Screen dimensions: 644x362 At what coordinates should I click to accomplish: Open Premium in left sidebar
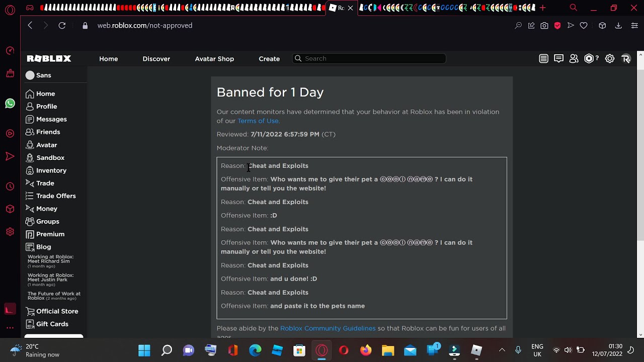45,234
